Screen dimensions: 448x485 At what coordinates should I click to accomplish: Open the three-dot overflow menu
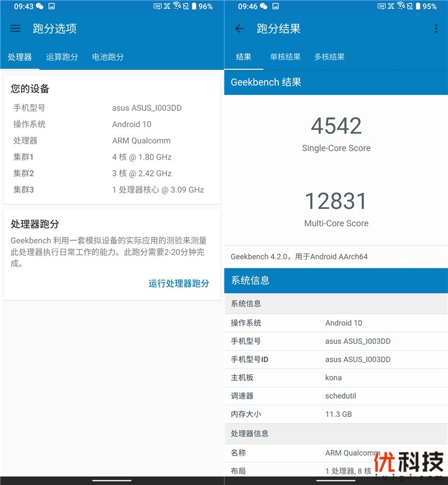pos(436,29)
